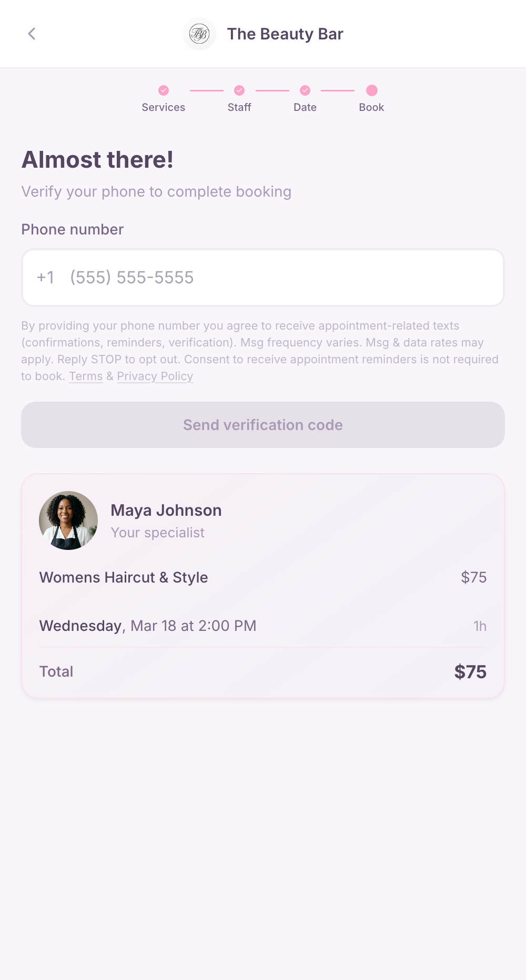Select the active Book step dot
Viewport: 526px width, 980px height.
[x=371, y=90]
